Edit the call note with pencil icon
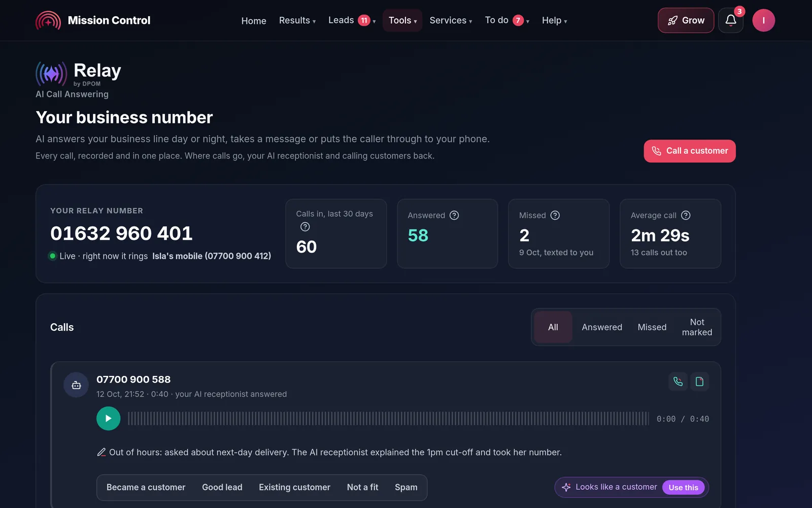The width and height of the screenshot is (812, 508). coord(101,452)
